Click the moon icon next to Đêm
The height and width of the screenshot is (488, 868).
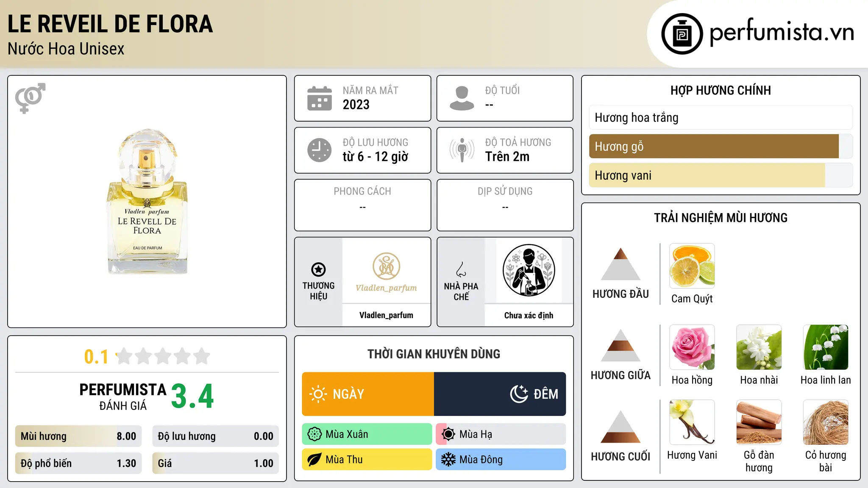pos(519,394)
